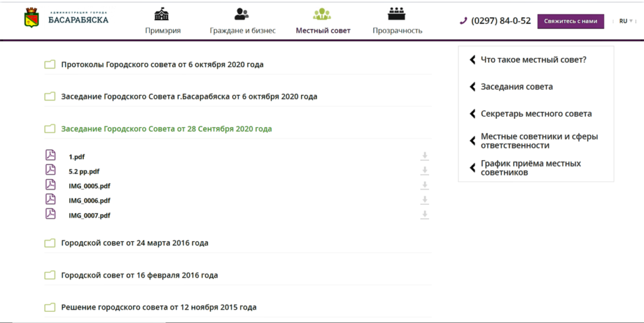This screenshot has width=644, height=323.
Task: Open the file named IMG_0006.pdf
Action: click(89, 200)
